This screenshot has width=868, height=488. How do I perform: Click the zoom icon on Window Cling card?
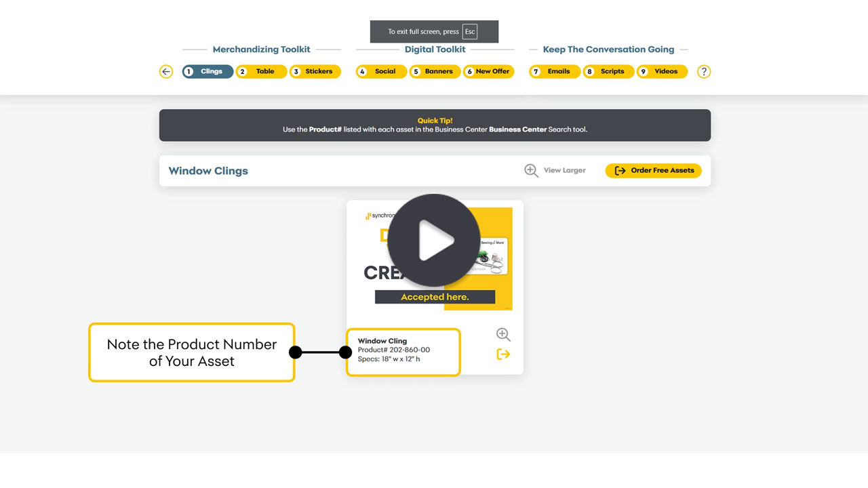click(503, 335)
